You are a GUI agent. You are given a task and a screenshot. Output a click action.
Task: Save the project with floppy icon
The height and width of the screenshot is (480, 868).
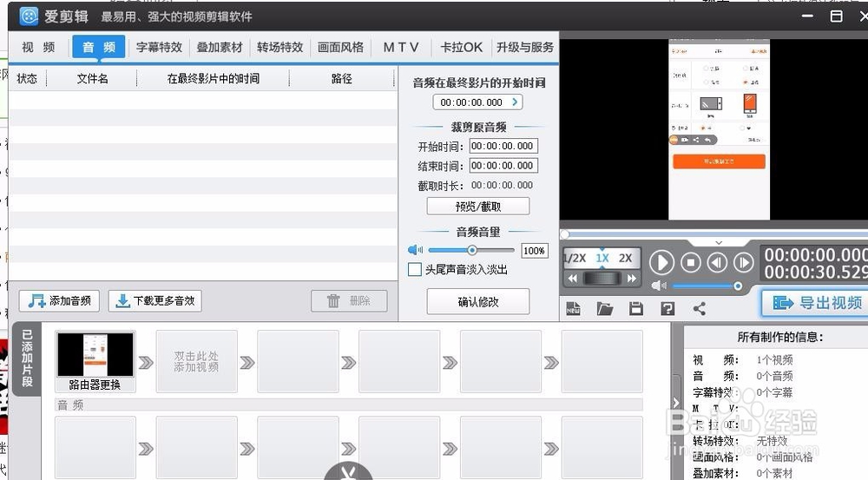pos(636,308)
